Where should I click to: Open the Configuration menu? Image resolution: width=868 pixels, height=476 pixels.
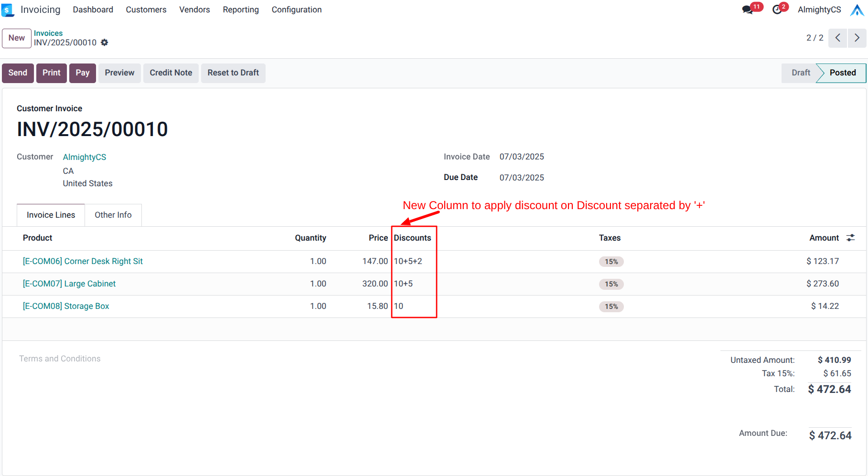coord(297,10)
